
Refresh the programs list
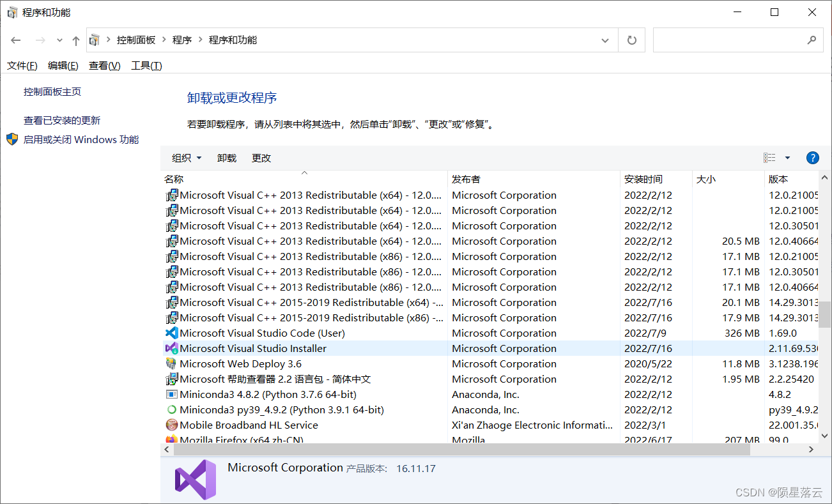click(632, 40)
